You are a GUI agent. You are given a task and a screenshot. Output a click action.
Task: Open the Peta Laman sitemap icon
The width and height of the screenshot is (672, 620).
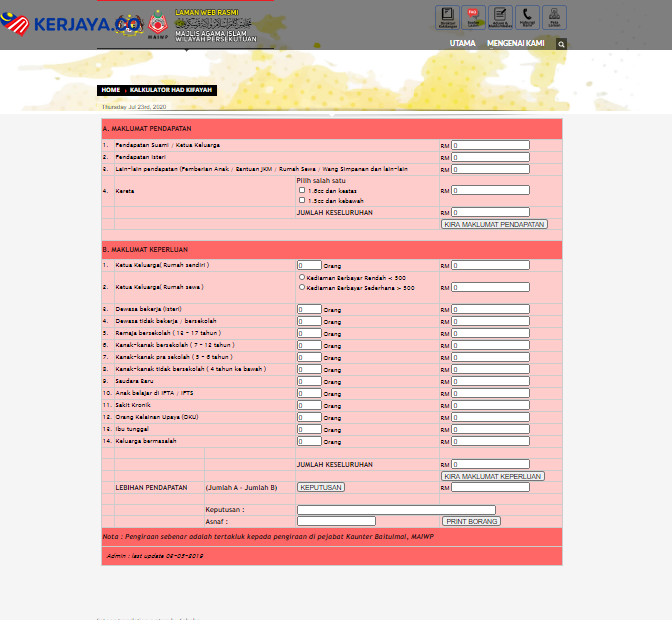pos(554,17)
